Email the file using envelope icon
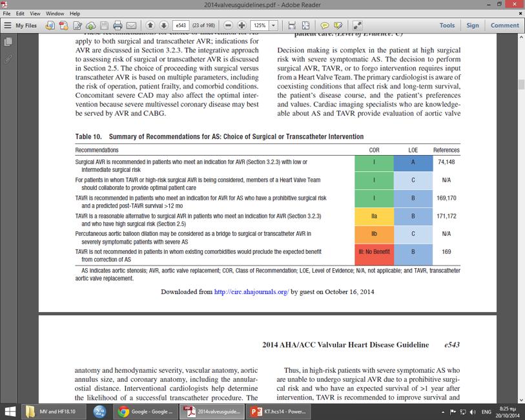Screen dimensions: 525x420 (131, 25)
